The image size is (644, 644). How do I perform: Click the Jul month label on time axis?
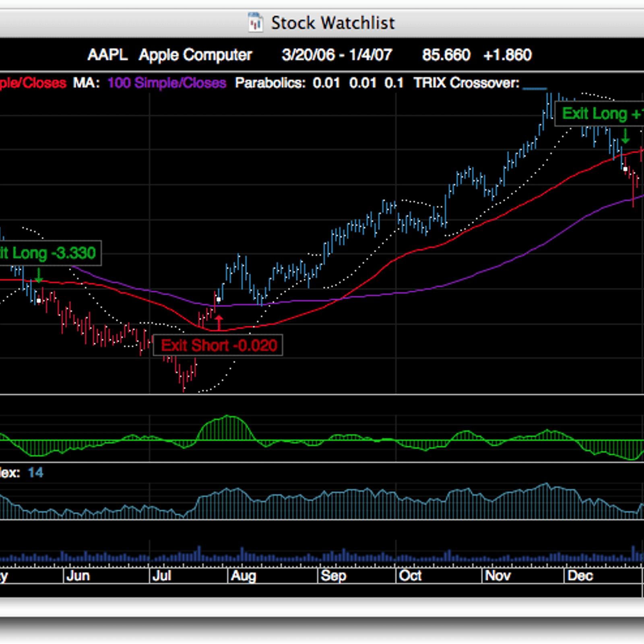click(x=162, y=576)
